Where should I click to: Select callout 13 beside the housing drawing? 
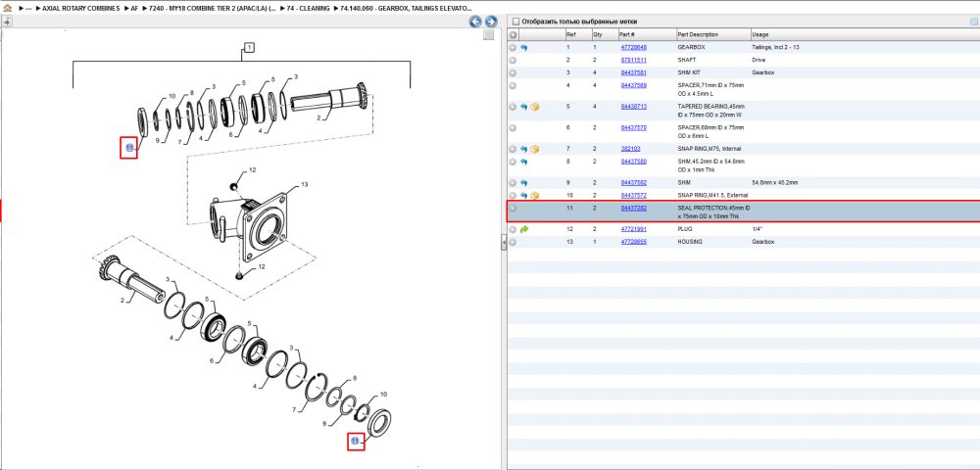[x=305, y=185]
